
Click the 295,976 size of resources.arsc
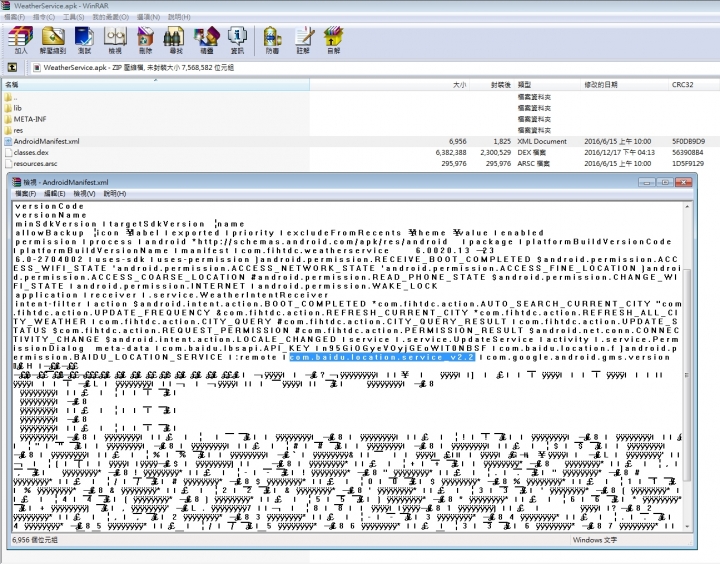tap(454, 164)
